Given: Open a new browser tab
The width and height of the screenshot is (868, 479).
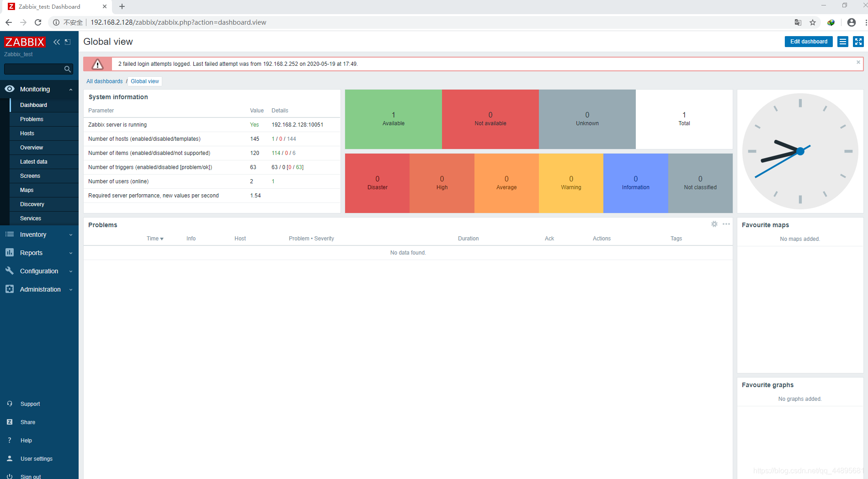Looking at the screenshot, I should coord(122,6).
